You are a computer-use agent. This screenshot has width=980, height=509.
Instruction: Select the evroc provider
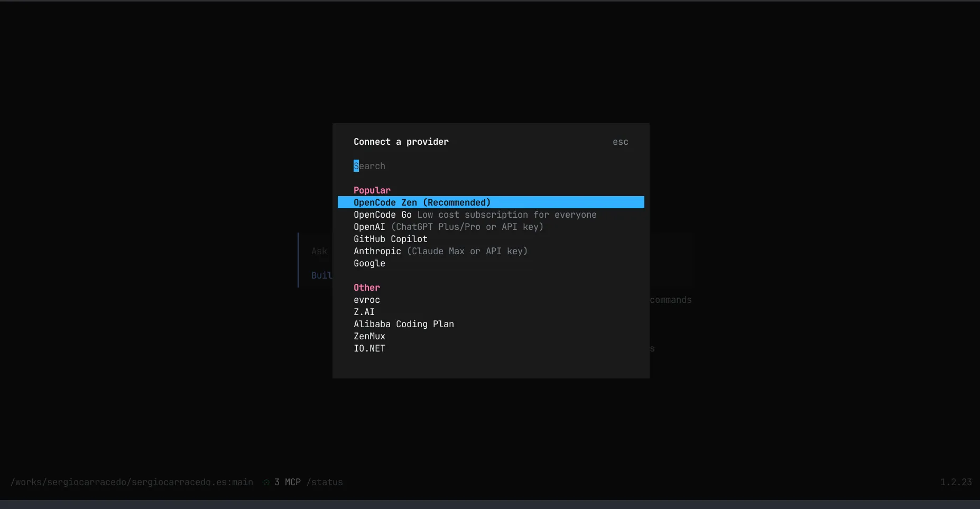pos(366,300)
